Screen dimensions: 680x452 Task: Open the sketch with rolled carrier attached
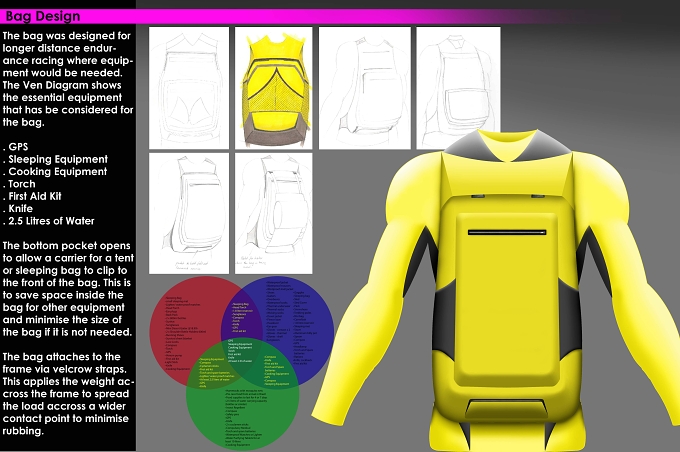[x=273, y=213]
